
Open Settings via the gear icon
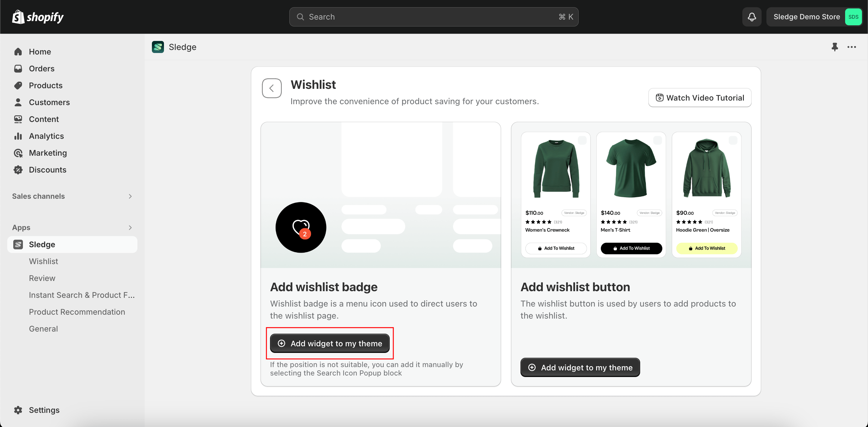pyautogui.click(x=18, y=410)
